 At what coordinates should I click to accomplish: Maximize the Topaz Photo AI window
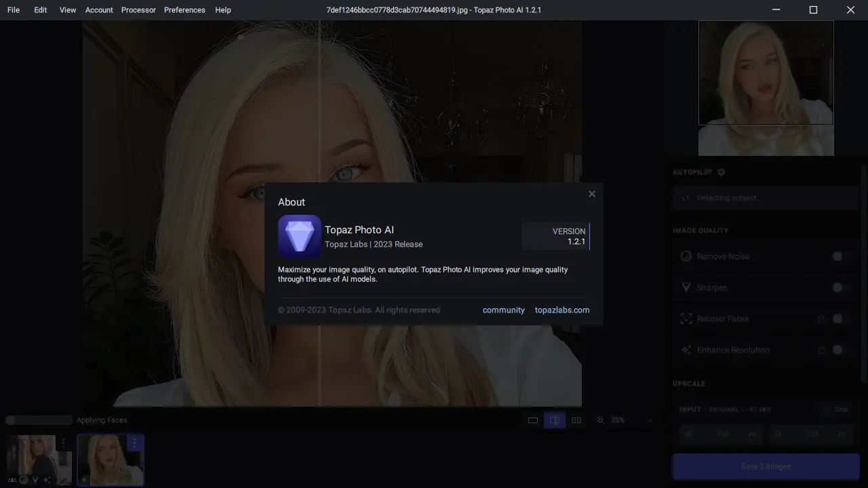(x=814, y=10)
